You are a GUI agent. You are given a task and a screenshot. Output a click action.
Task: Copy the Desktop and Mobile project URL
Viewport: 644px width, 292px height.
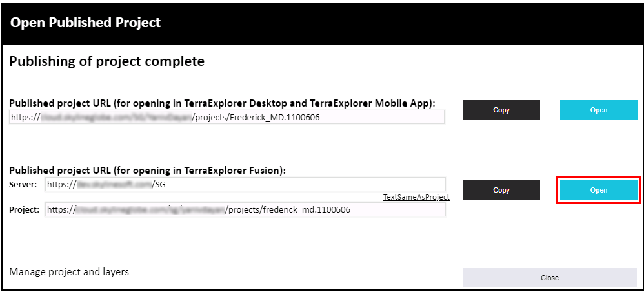click(501, 110)
